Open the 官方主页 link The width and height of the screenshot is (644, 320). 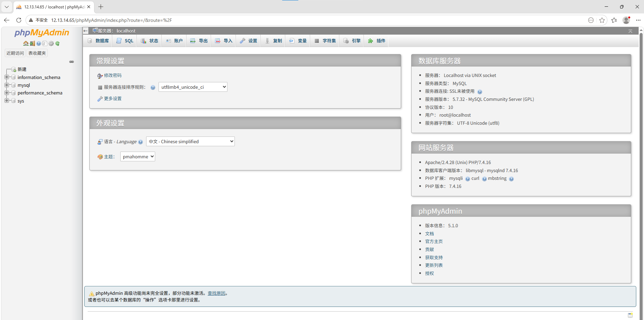pos(434,242)
